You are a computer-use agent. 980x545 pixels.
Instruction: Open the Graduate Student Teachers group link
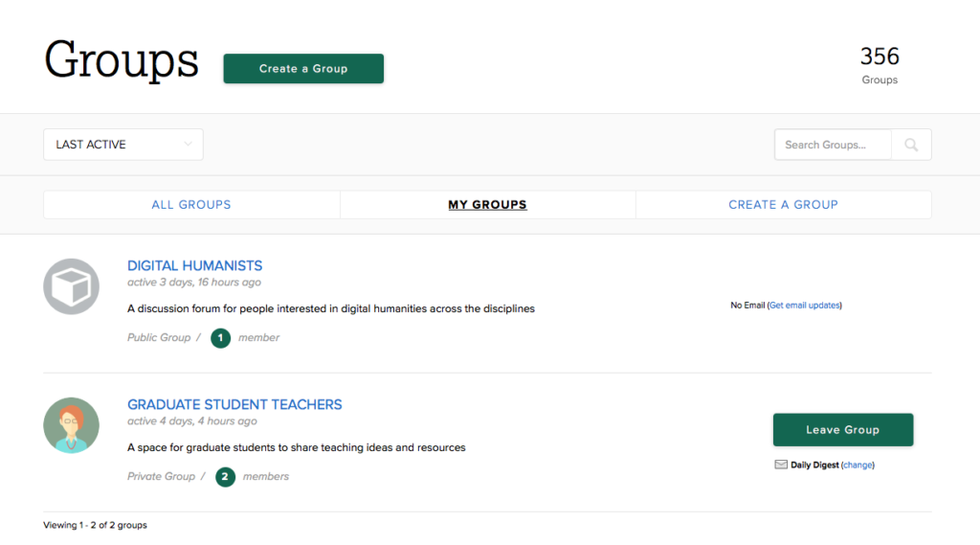(234, 404)
